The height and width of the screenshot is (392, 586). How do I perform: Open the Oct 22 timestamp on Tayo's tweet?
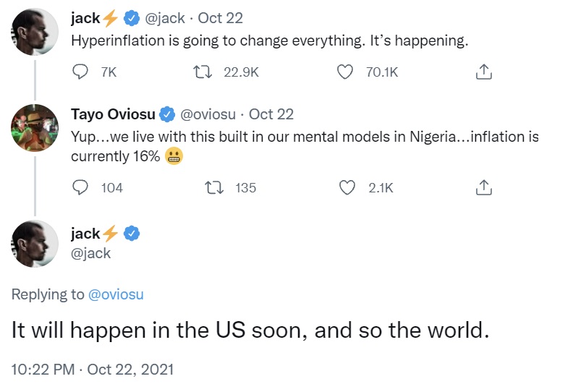(x=271, y=114)
